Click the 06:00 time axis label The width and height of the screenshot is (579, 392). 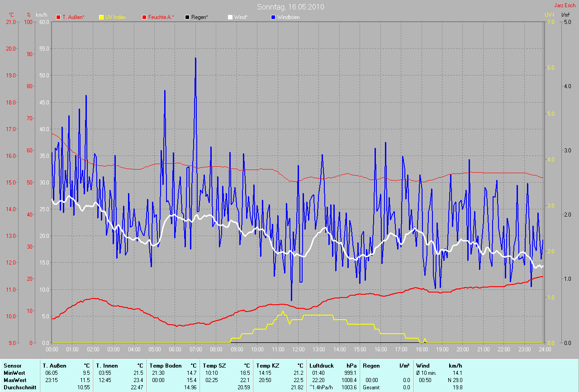[175, 349]
